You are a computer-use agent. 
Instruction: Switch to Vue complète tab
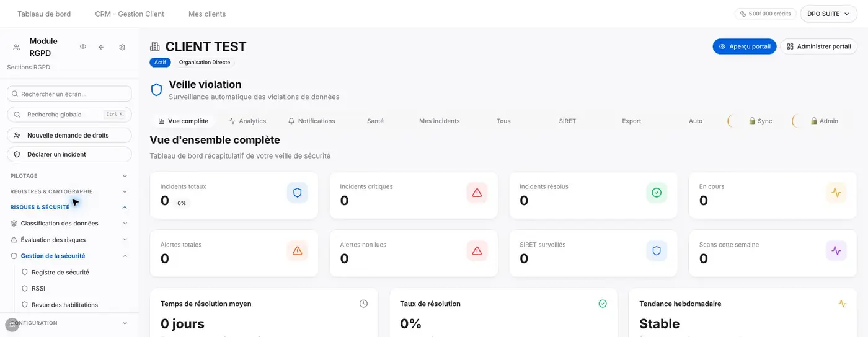coord(184,121)
